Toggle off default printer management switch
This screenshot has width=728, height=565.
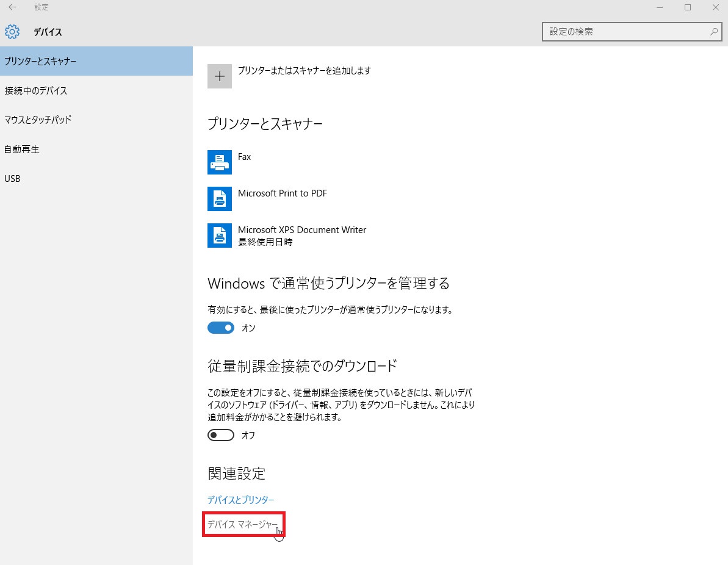coord(220,328)
